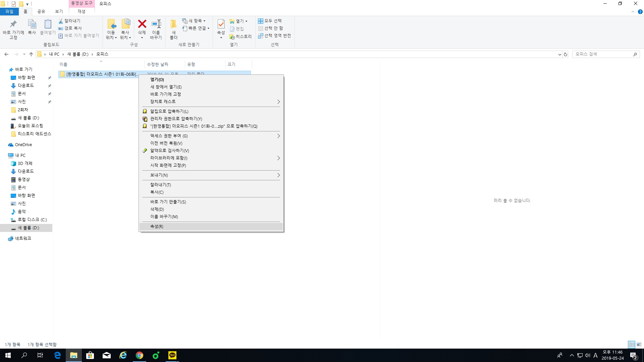Click Select None (선택 안 함) in ribbon
Screen dimensions: 644x362
(x=271, y=28)
